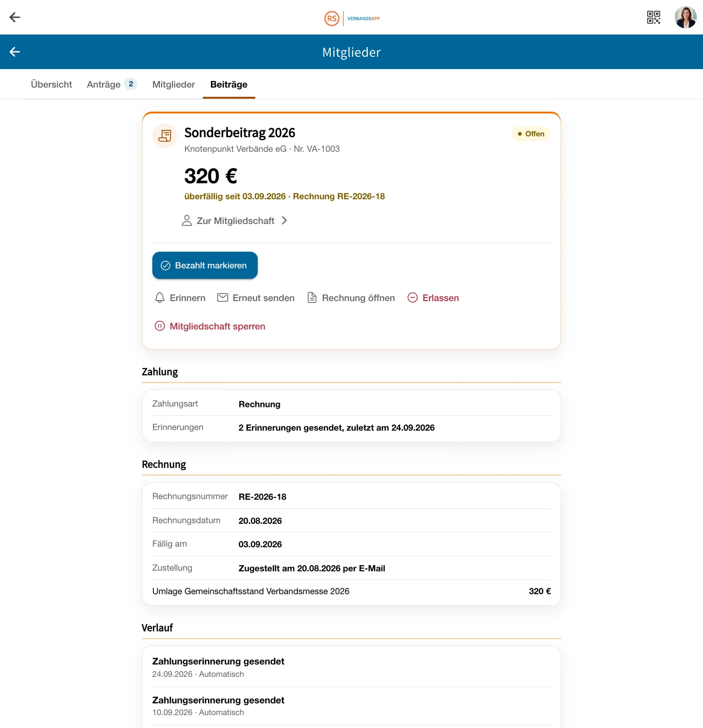Click Knotenpunkt Verbände eG · Nr. VA-1003
703x728 pixels.
pos(262,149)
